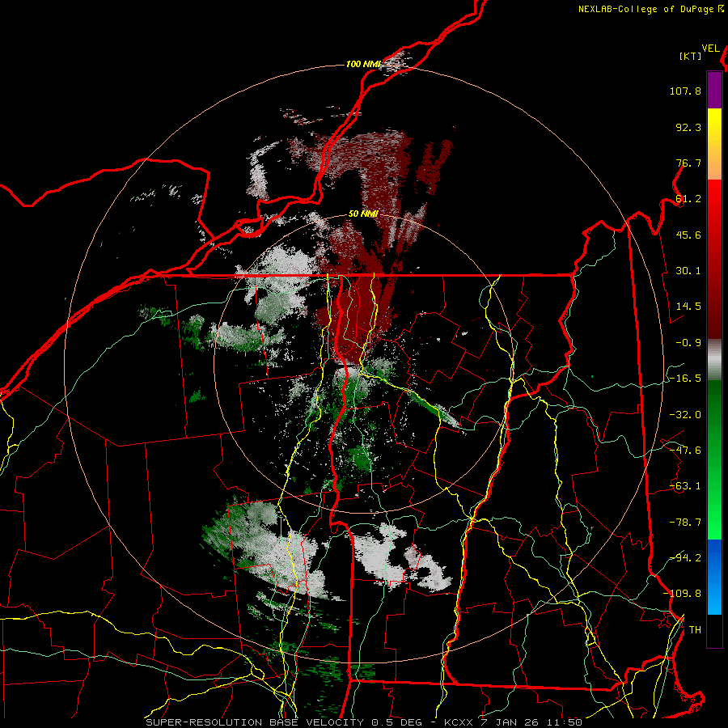Image resolution: width=728 pixels, height=728 pixels.
Task: Click the 61.2 velocity scale value
Action: click(688, 199)
